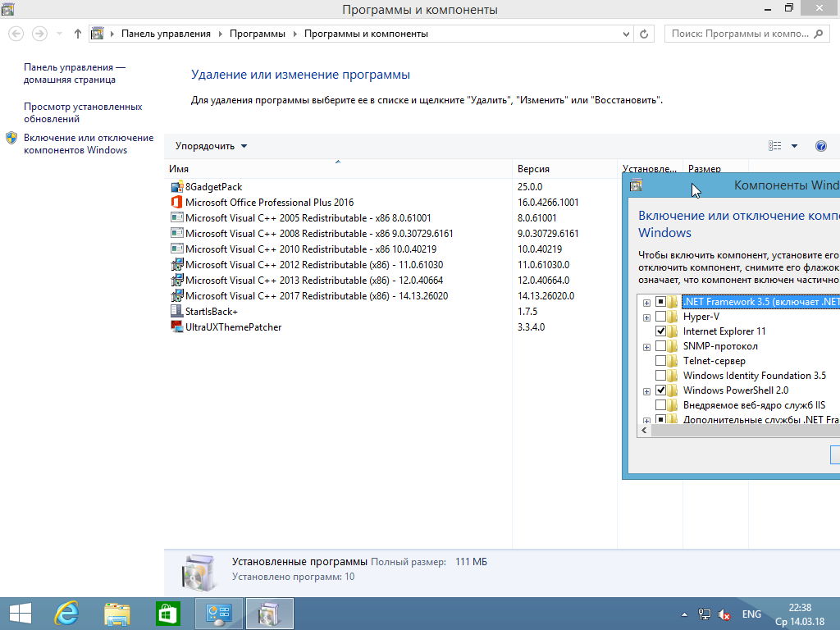Open the help question mark icon

tap(820, 146)
